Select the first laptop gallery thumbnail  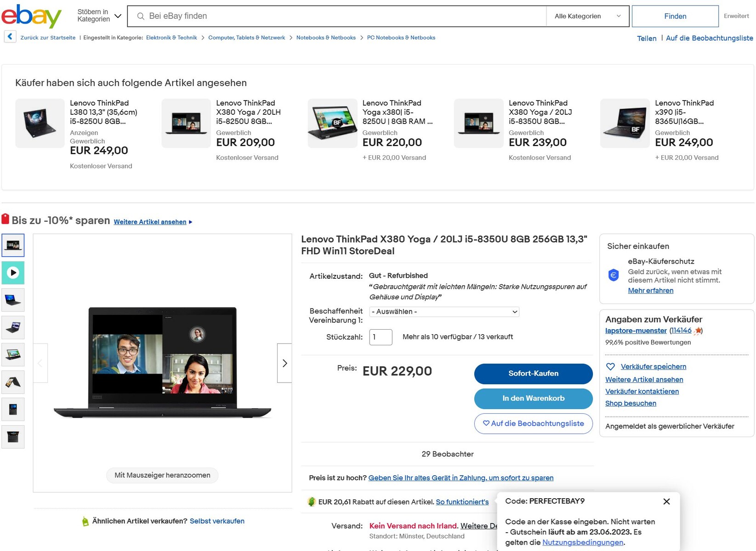[x=13, y=245]
